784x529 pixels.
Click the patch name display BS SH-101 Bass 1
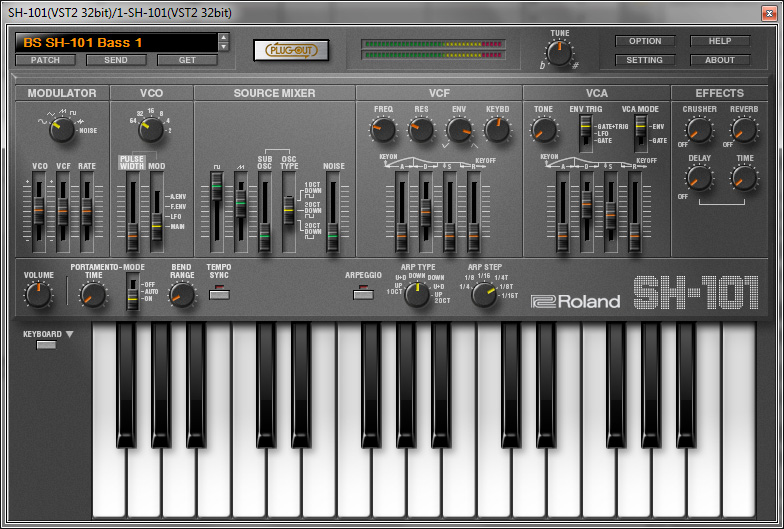coord(116,42)
